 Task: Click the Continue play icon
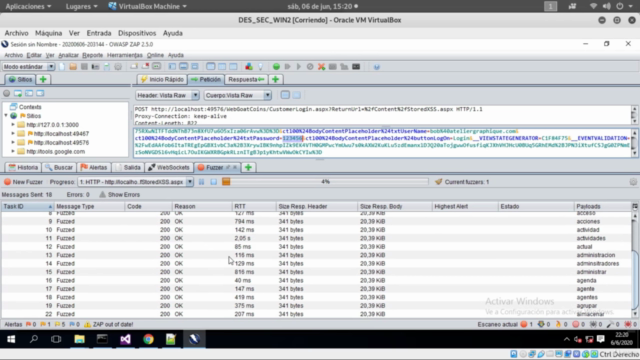click(x=299, y=67)
